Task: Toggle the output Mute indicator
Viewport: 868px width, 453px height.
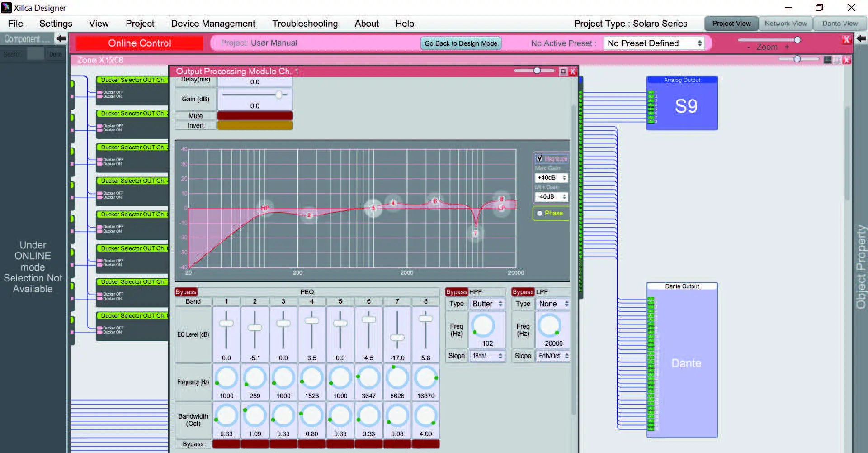Action: (255, 116)
